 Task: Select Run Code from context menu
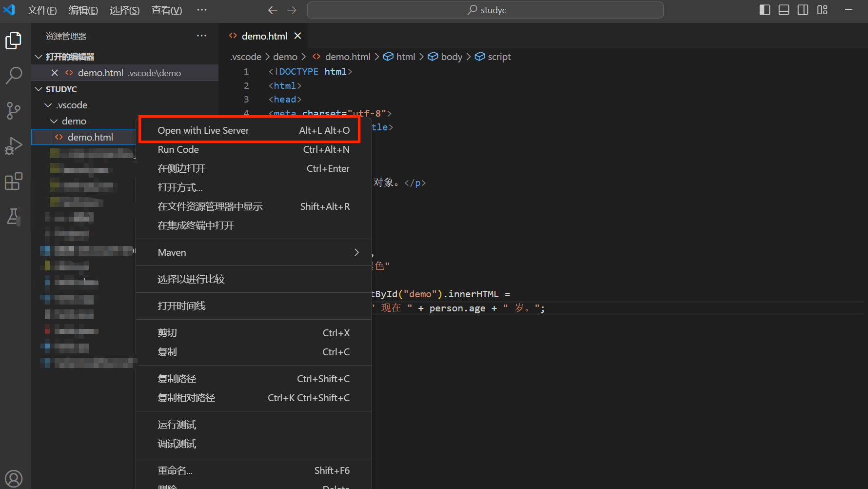(x=178, y=149)
